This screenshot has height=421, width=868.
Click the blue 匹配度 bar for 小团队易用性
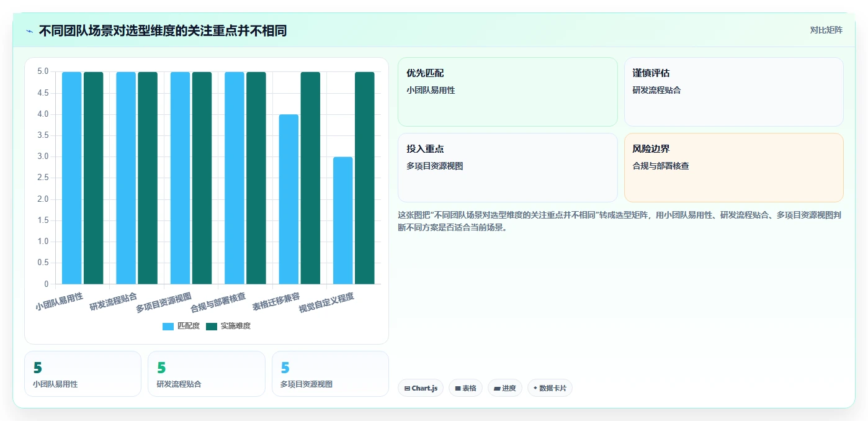coord(71,178)
